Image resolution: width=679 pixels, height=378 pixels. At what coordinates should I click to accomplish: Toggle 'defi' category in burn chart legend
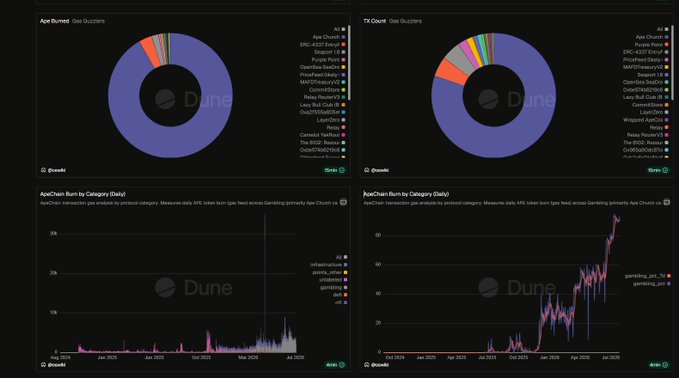340,295
